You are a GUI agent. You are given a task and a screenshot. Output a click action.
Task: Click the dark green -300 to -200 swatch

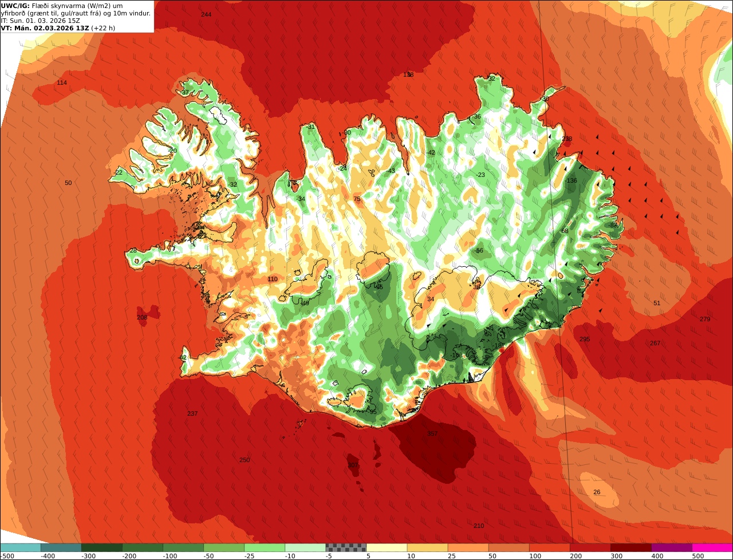[x=102, y=547]
